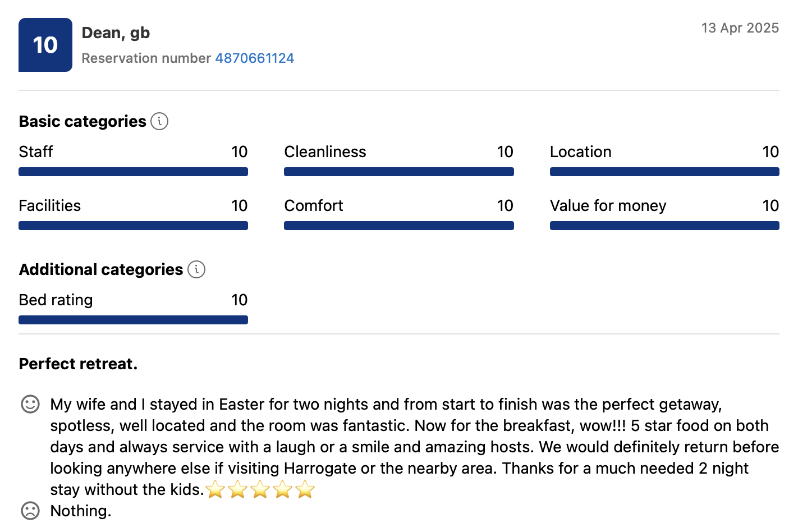Click the Location rating bar
Viewport: 798px width, 532px height.
664,172
